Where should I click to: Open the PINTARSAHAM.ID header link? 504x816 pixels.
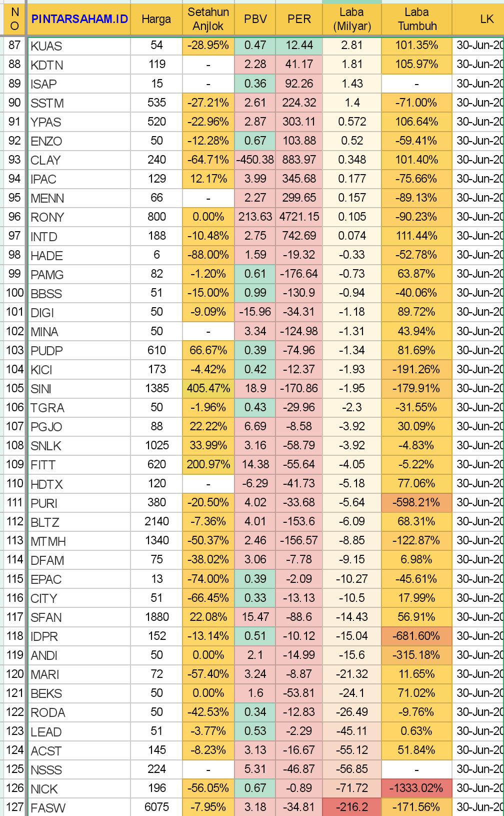79,19
